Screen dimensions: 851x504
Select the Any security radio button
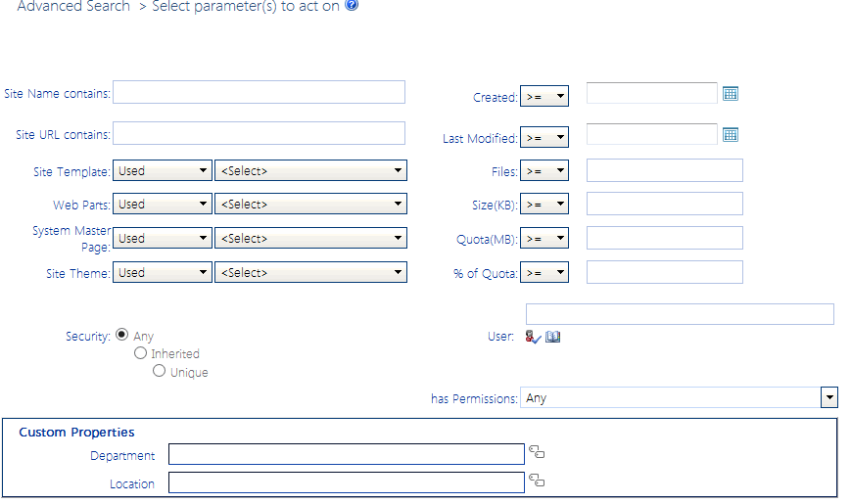[122, 334]
